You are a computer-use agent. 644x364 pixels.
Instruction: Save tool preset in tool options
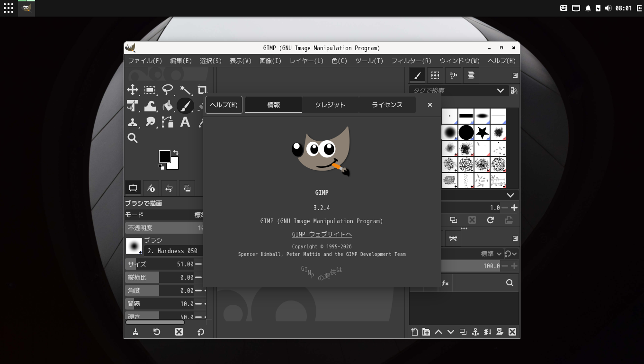click(x=135, y=332)
